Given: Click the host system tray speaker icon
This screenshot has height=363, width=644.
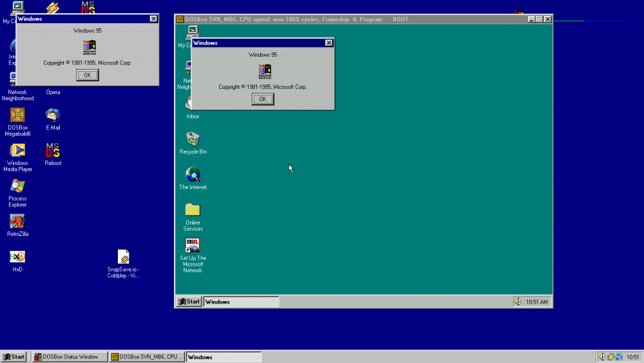Looking at the screenshot, I should coord(601,357).
